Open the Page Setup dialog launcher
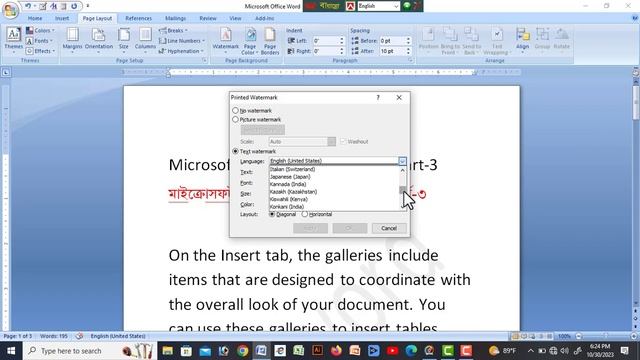This screenshot has height=360, width=640. 204,60
